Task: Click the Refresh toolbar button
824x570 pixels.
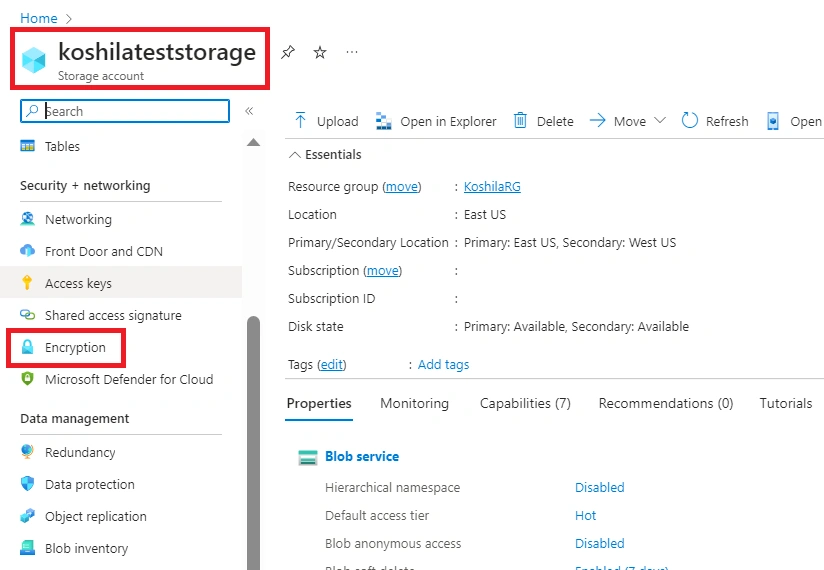Action: coord(715,121)
